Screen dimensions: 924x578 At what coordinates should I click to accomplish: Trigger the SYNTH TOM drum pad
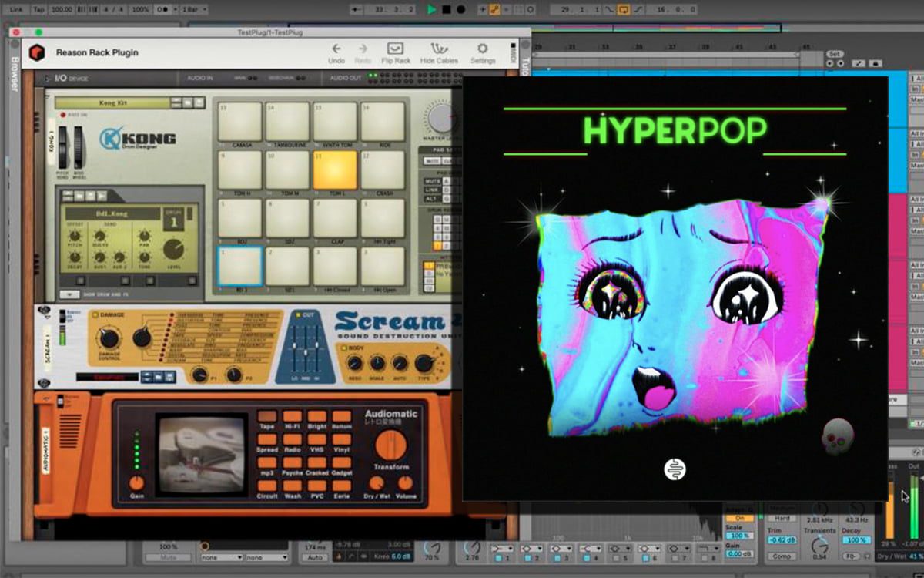(x=335, y=121)
